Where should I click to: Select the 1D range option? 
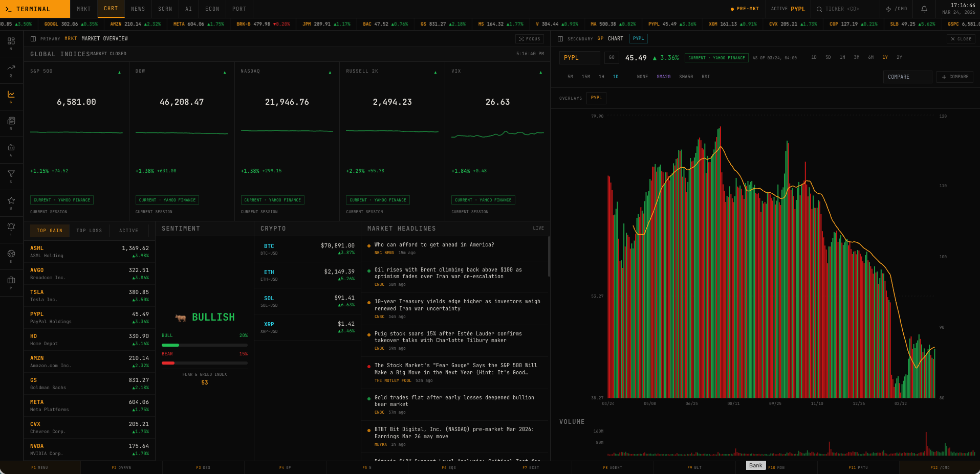pos(814,58)
